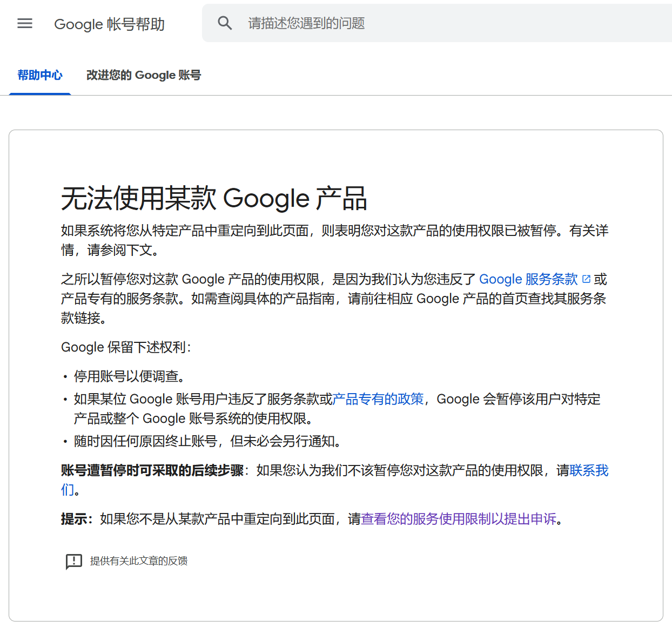Click bold 账号遭暂停时可采取的后续步骤 text
The image size is (672, 628).
click(x=152, y=470)
